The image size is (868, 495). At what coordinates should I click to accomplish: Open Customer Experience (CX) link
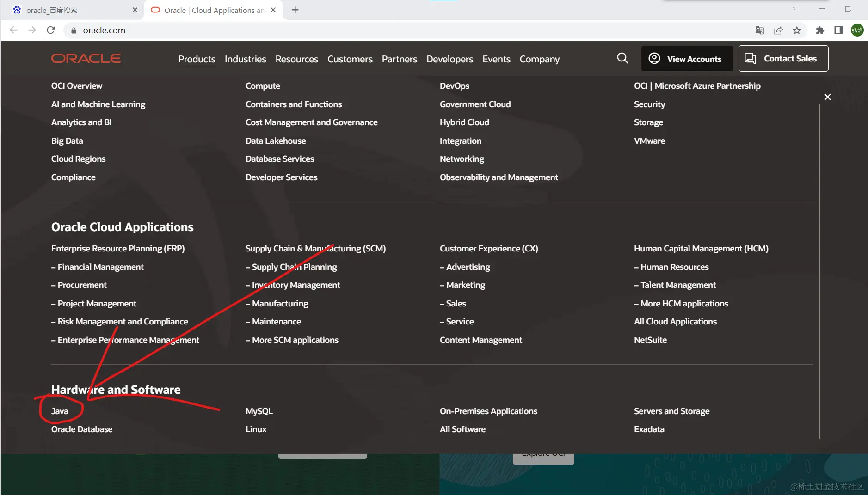pos(489,248)
